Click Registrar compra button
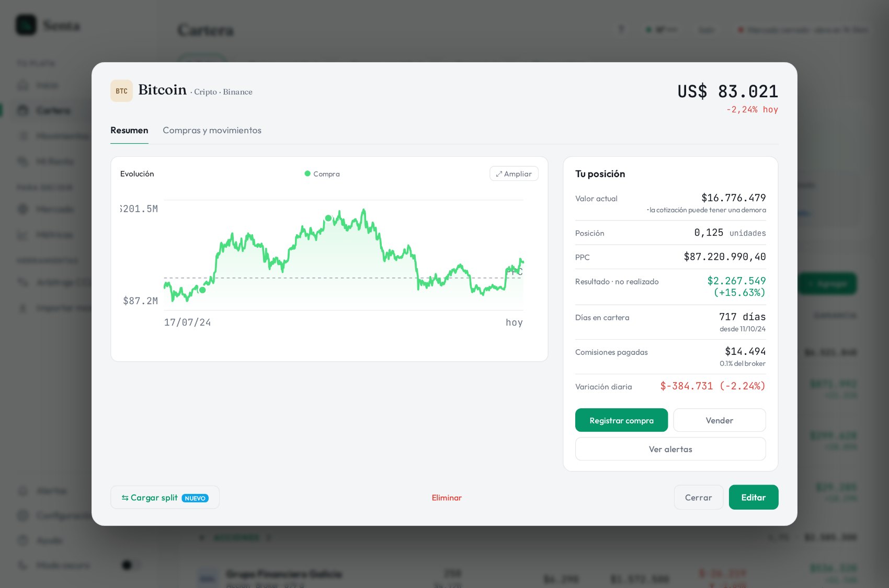This screenshot has height=588, width=889. click(x=621, y=420)
